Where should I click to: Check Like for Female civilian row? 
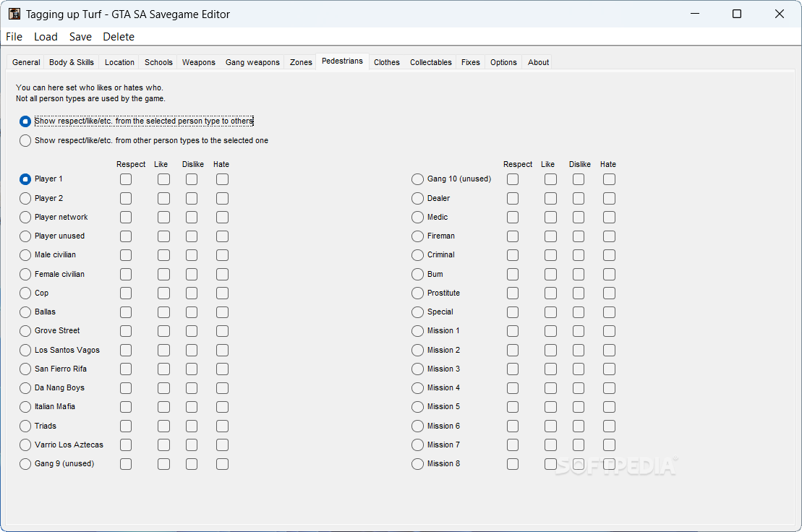click(x=163, y=275)
